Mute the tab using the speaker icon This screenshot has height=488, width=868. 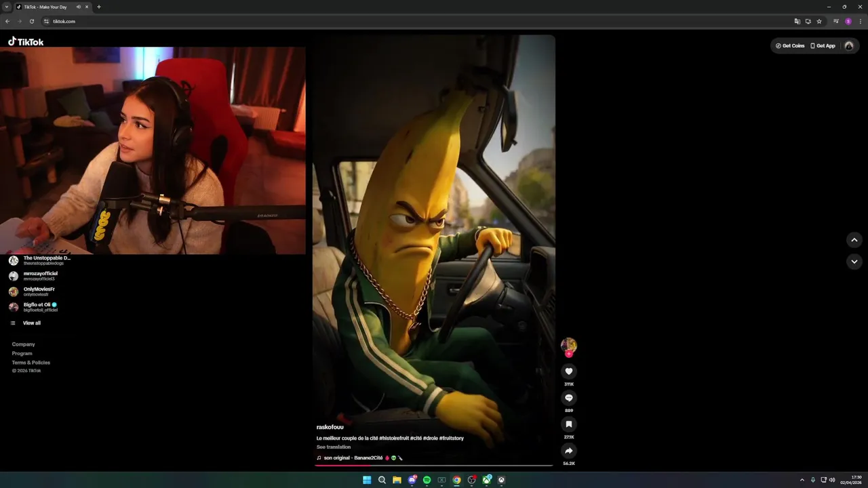tap(79, 7)
